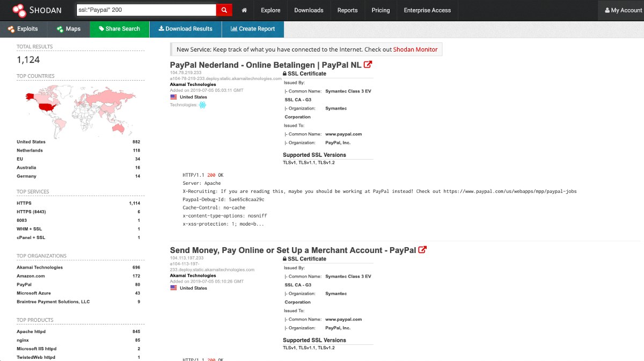This screenshot has width=644, height=361.
Task: Open Enterprise Access
Action: [x=427, y=10]
